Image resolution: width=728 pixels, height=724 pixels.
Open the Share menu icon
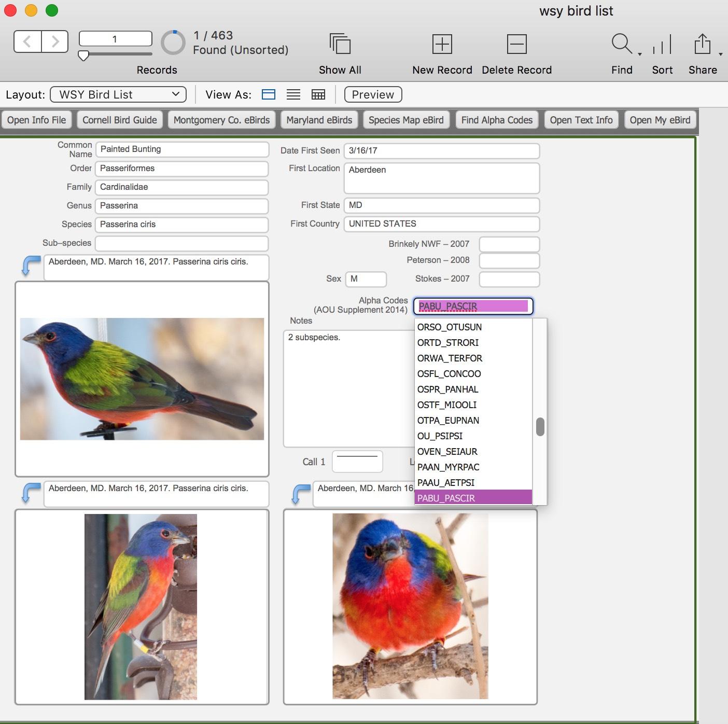[x=702, y=44]
